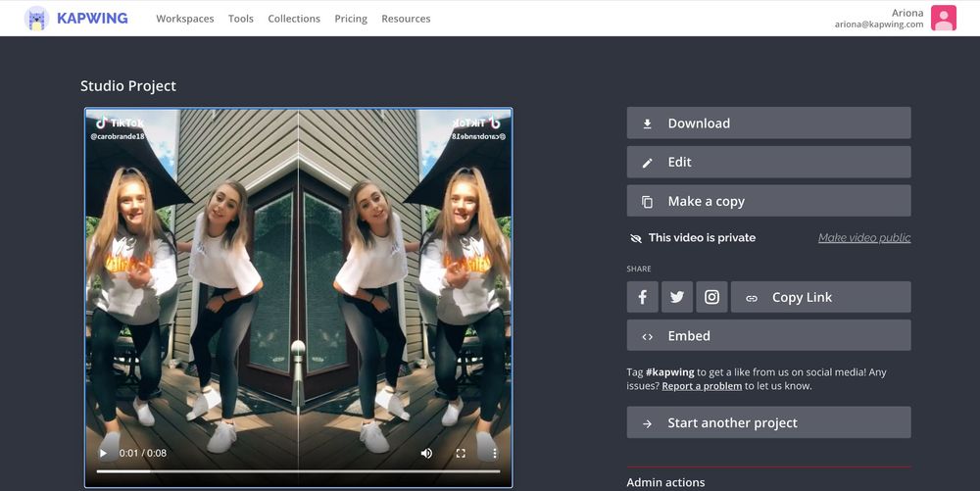Go to the Pricing page

[x=351, y=19]
